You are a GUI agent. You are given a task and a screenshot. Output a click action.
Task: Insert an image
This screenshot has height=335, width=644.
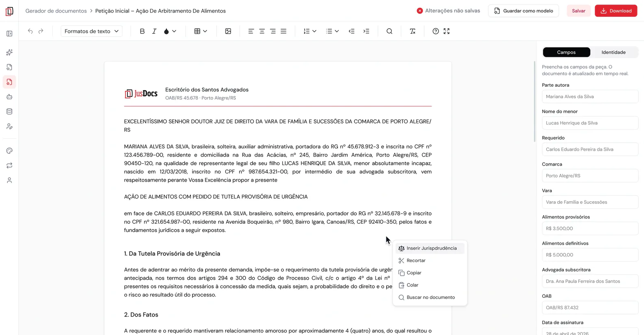228,31
